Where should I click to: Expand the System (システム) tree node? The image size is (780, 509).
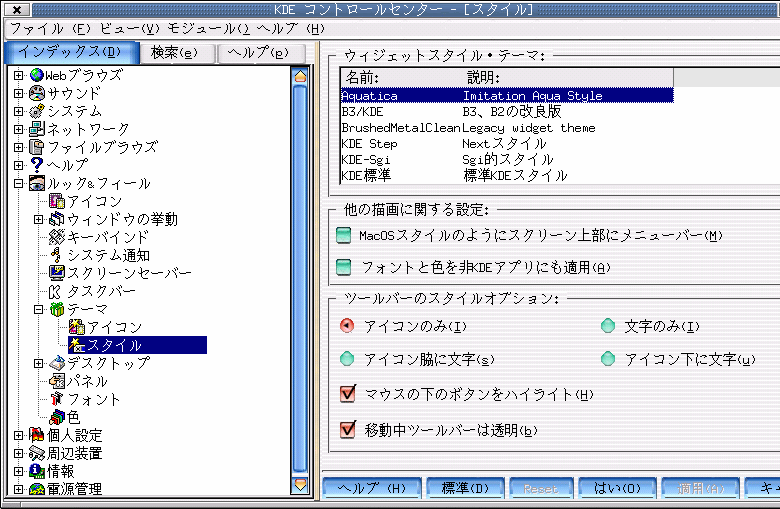point(18,111)
